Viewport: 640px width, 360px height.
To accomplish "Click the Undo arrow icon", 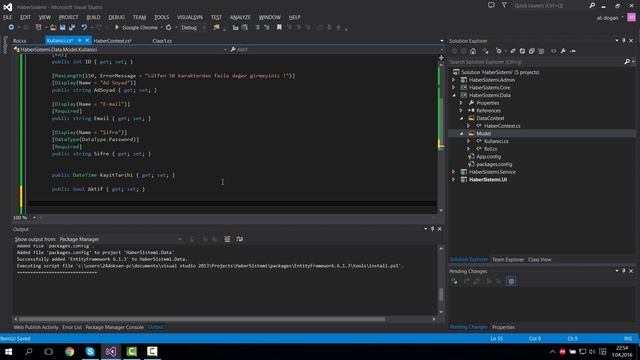I will [84, 27].
